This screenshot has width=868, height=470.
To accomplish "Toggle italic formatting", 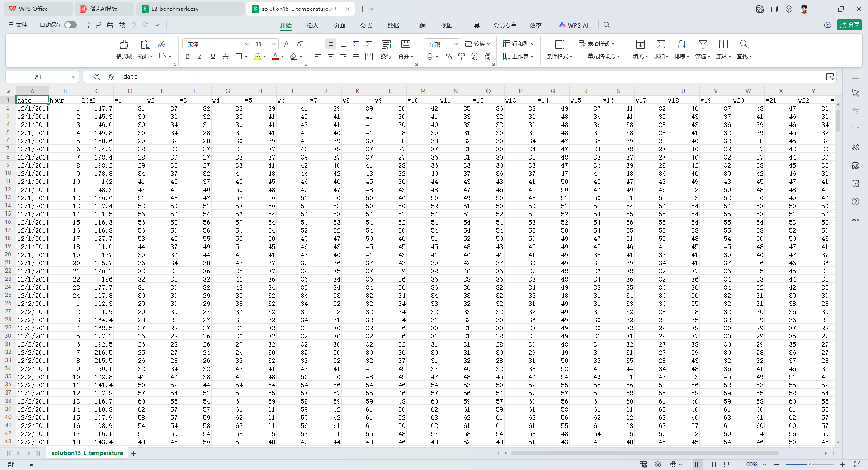I will coord(200,56).
